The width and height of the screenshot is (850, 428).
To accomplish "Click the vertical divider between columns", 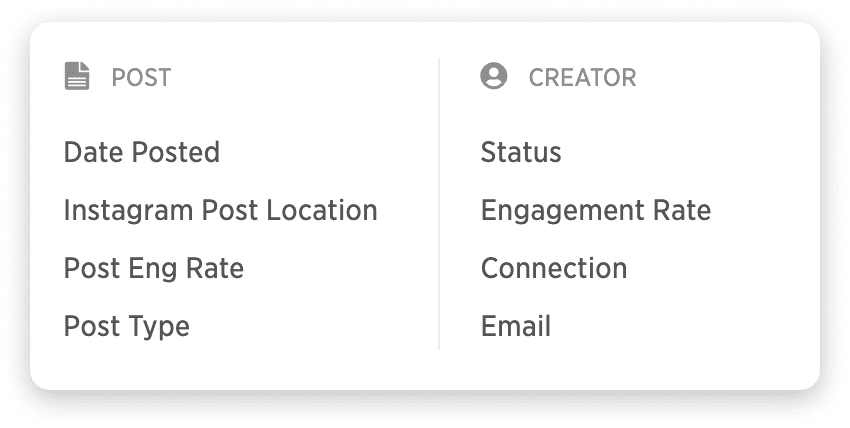I will click(439, 204).
